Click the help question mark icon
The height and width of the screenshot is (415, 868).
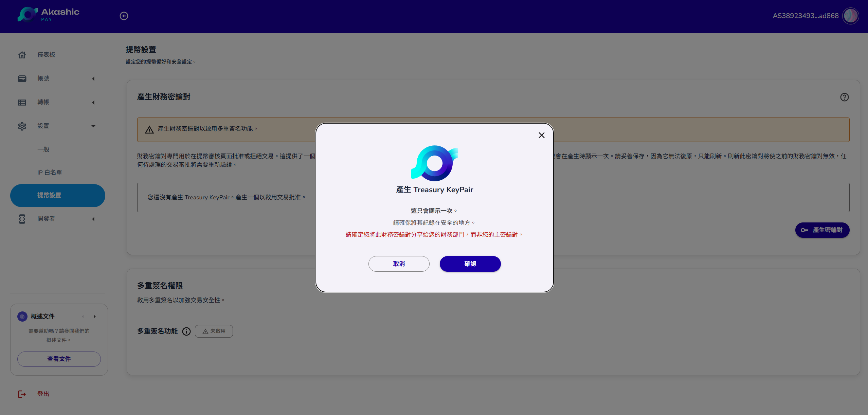[x=844, y=97]
